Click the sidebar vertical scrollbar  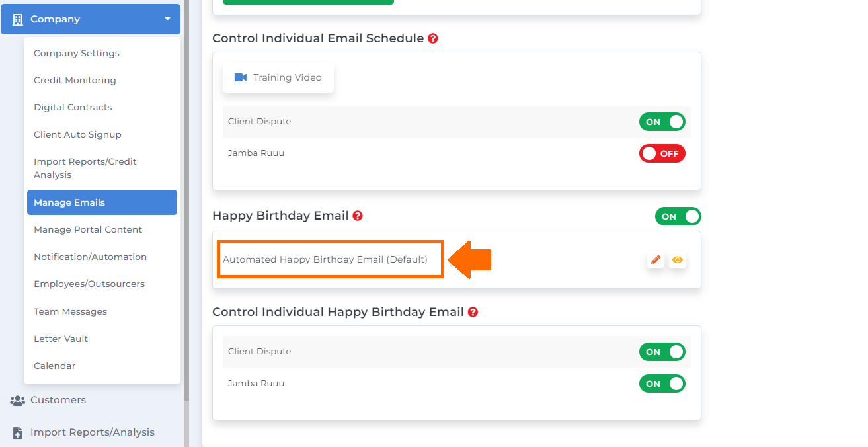pyautogui.click(x=186, y=198)
